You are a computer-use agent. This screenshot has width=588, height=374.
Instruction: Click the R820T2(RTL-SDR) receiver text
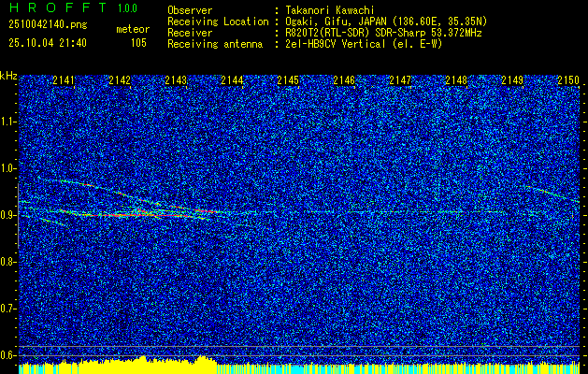[x=383, y=33]
